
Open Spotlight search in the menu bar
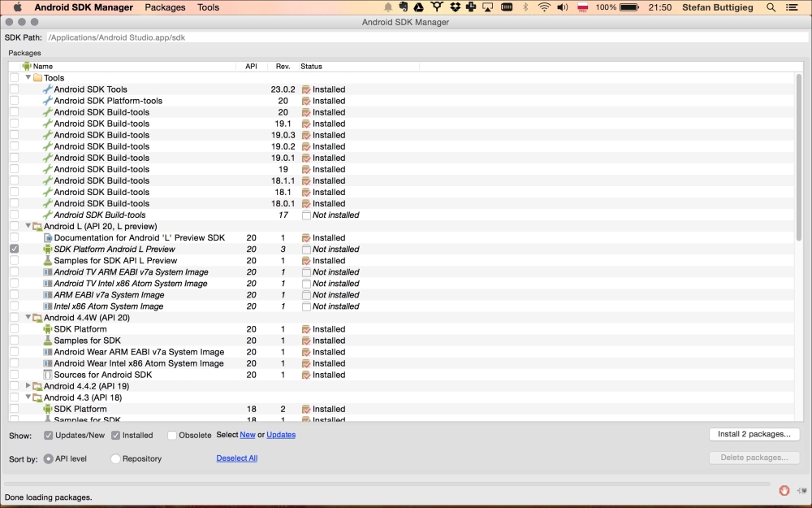click(x=771, y=7)
